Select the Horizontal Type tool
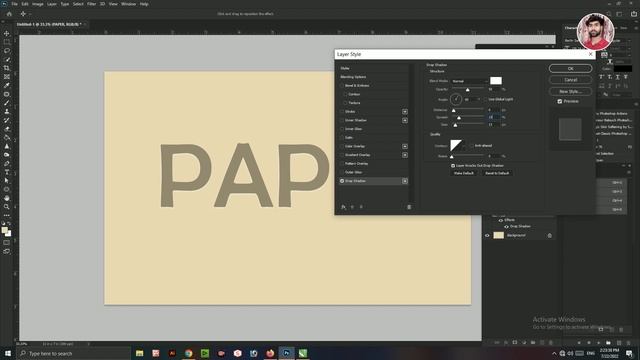 pyautogui.click(x=7, y=172)
